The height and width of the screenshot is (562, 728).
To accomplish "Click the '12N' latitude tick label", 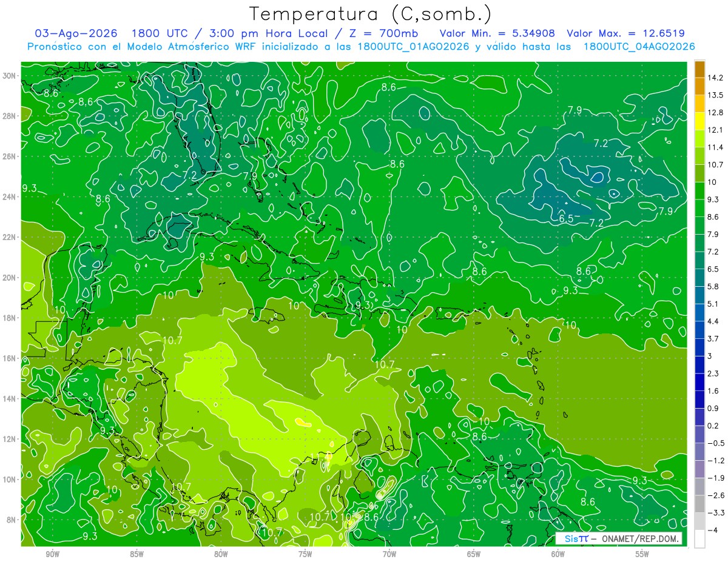I will coord(9,439).
